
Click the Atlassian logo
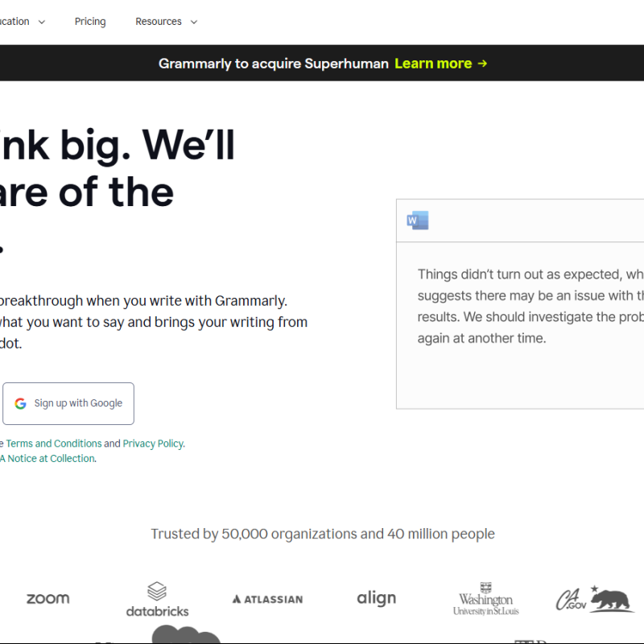coord(267,599)
